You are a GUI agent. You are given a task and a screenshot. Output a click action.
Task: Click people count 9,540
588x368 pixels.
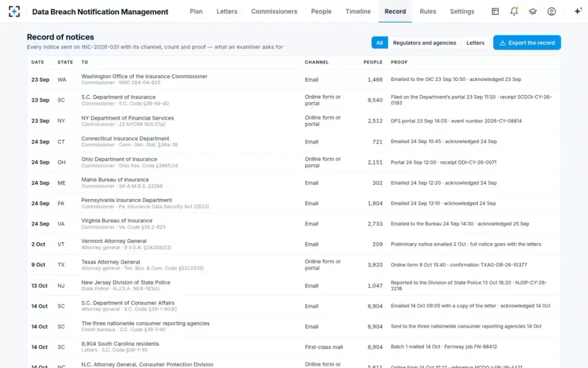[x=375, y=100]
